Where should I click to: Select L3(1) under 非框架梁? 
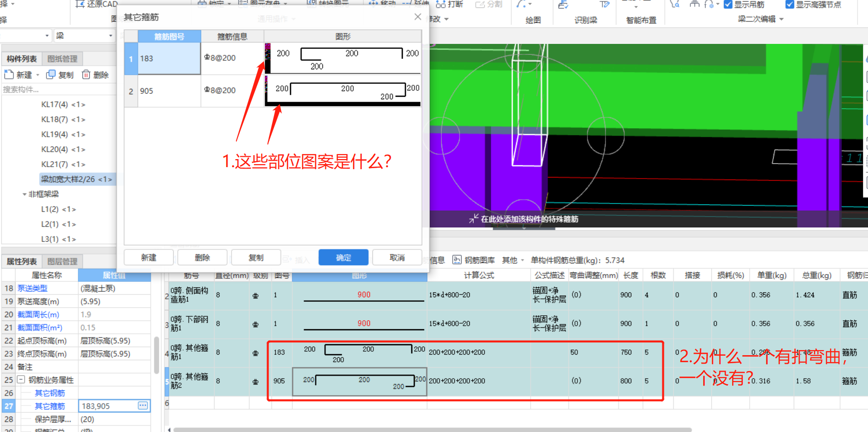(x=58, y=239)
